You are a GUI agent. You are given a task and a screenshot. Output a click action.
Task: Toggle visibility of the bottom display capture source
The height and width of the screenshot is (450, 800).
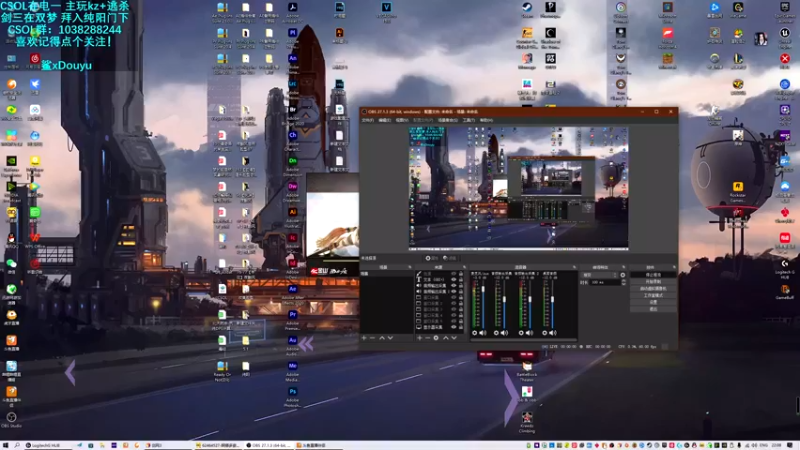[x=452, y=326]
